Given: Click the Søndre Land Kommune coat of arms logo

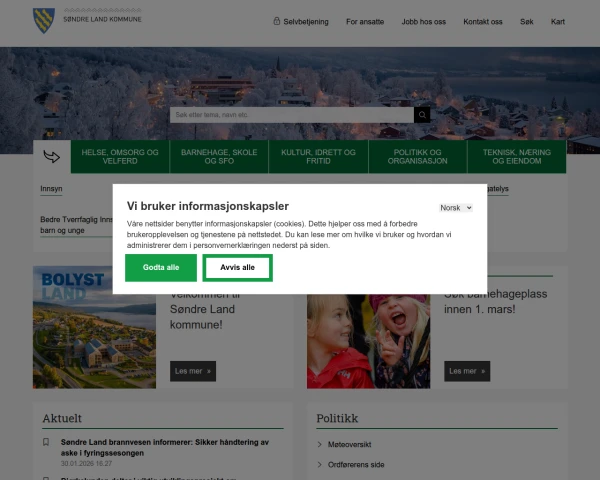Looking at the screenshot, I should click(x=44, y=21).
